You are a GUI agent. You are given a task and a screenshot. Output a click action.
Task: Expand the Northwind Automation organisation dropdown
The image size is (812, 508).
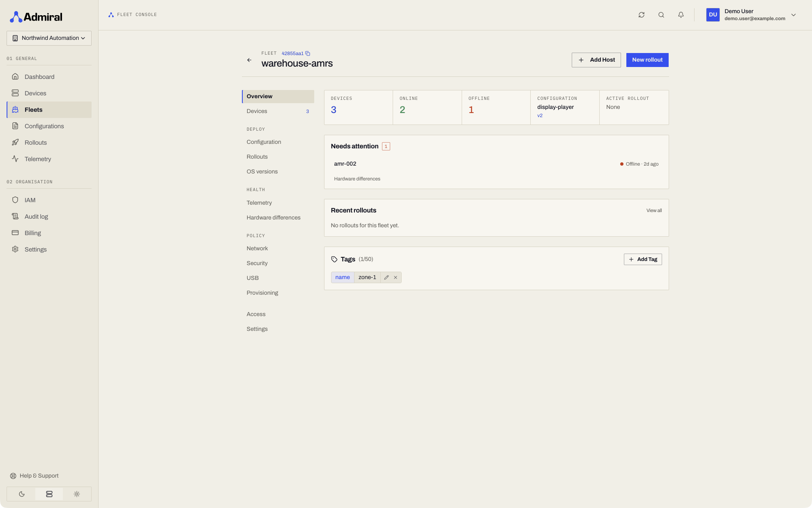(x=49, y=38)
